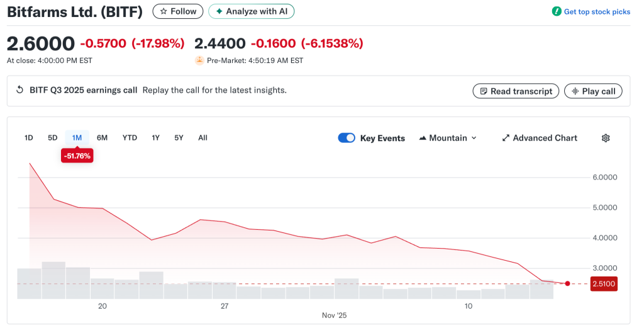Click the Advanced Chart expand arrows icon
This screenshot has width=644, height=330.
[506, 138]
